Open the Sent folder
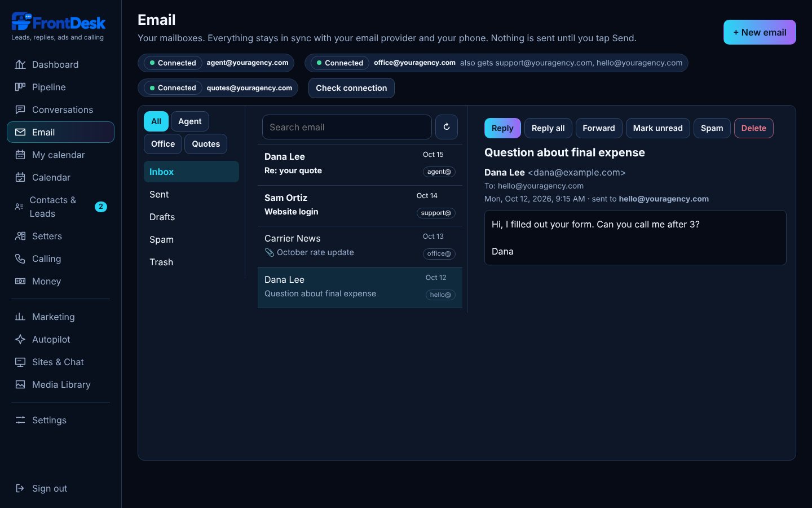Viewport: 812px width, 508px height. coord(191,194)
